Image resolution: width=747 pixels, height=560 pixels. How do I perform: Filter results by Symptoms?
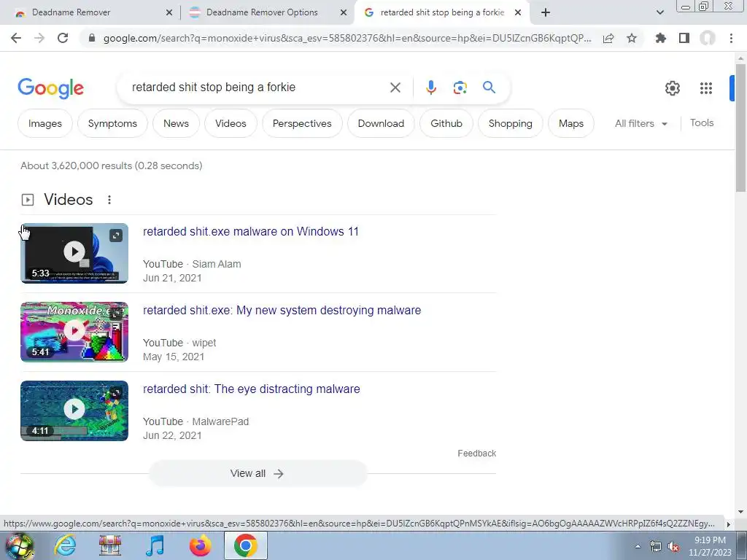click(112, 123)
